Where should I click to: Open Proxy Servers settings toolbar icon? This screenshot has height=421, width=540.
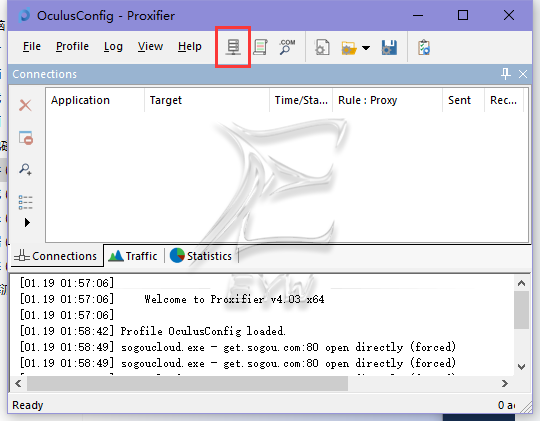coord(233,47)
